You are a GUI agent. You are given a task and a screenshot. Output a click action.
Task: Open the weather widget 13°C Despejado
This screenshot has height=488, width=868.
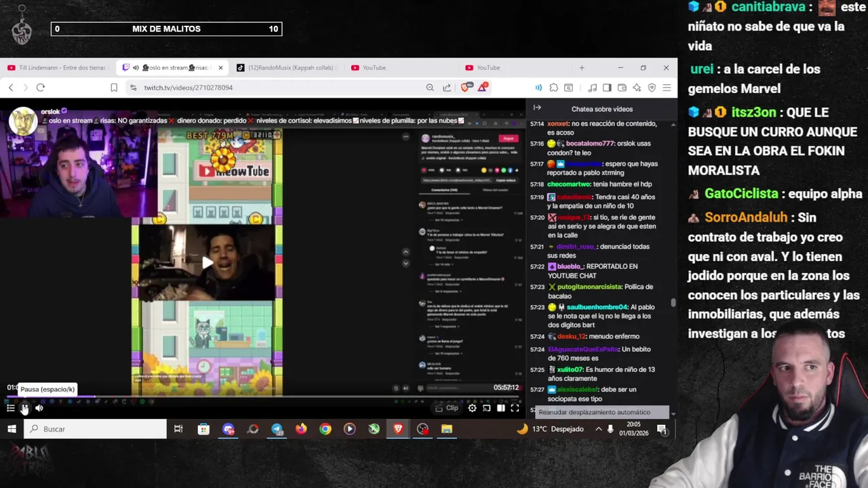click(550, 429)
